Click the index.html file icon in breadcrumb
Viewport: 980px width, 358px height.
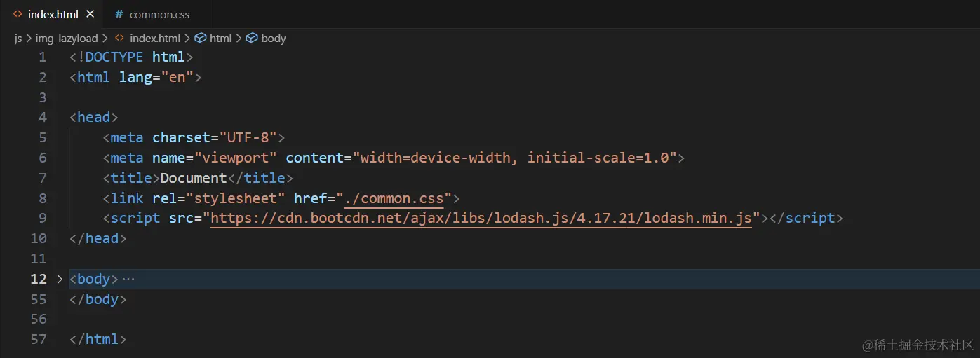(x=119, y=38)
